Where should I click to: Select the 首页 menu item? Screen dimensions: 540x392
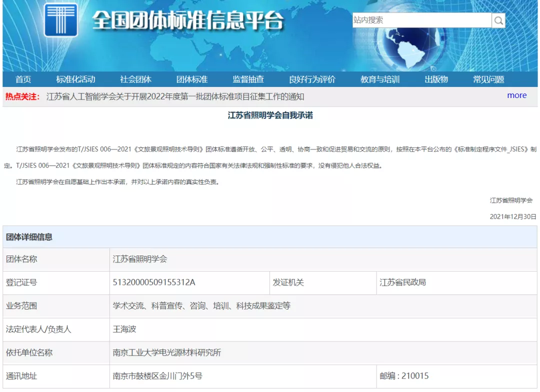point(24,79)
